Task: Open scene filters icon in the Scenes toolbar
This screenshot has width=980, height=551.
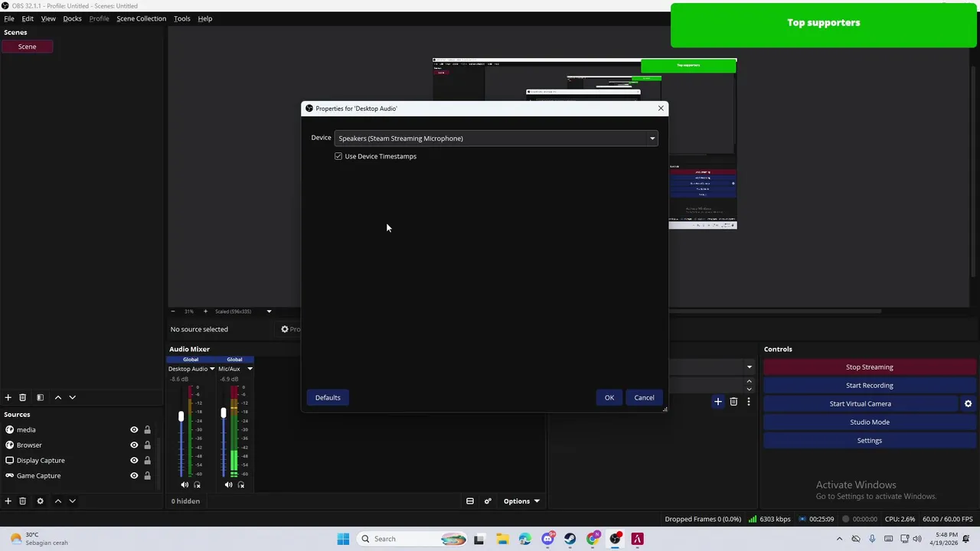Action: tap(40, 397)
